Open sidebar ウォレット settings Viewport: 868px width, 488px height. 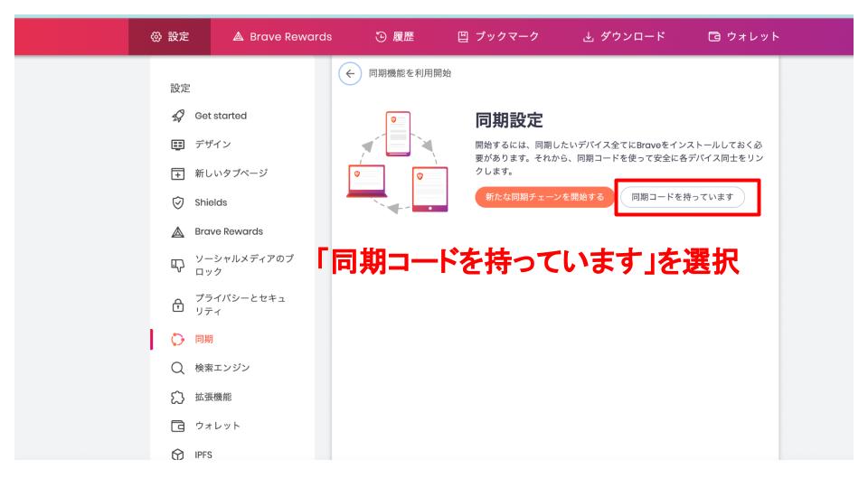217,426
